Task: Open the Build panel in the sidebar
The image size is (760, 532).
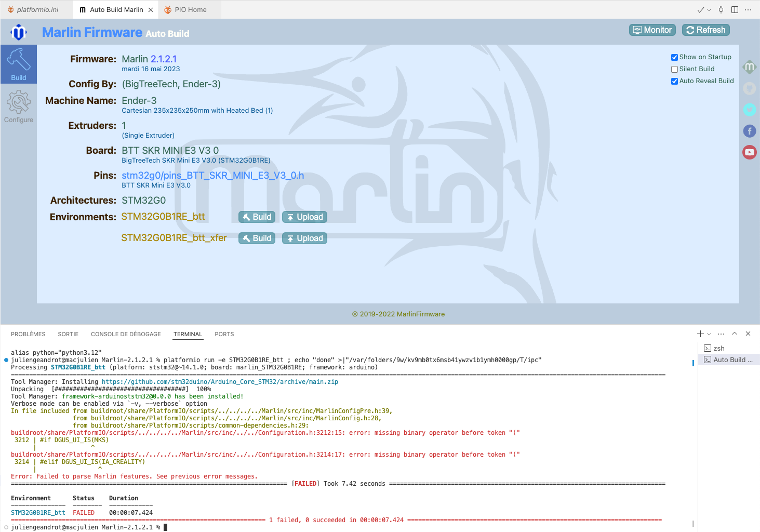Action: [19, 64]
